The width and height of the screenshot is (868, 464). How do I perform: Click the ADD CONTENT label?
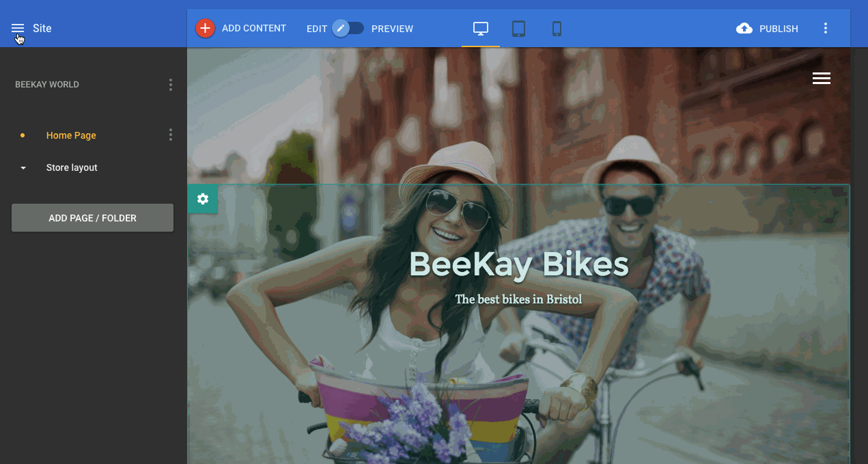(x=254, y=28)
